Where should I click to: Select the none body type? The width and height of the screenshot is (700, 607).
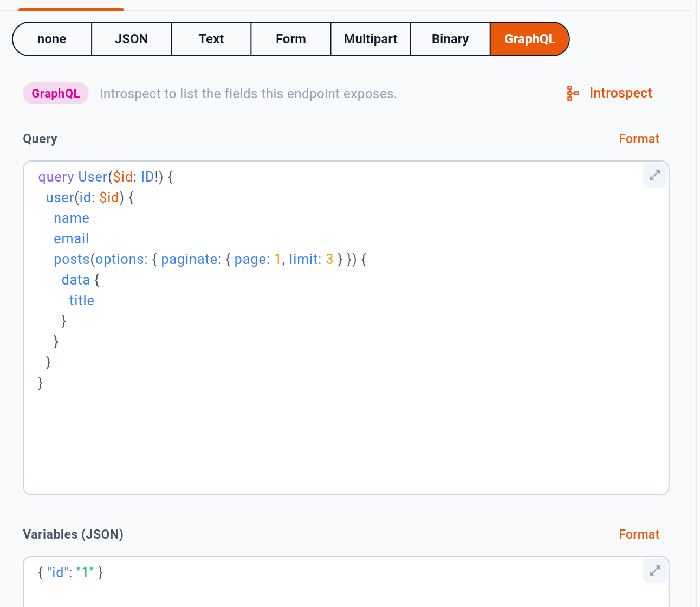52,39
